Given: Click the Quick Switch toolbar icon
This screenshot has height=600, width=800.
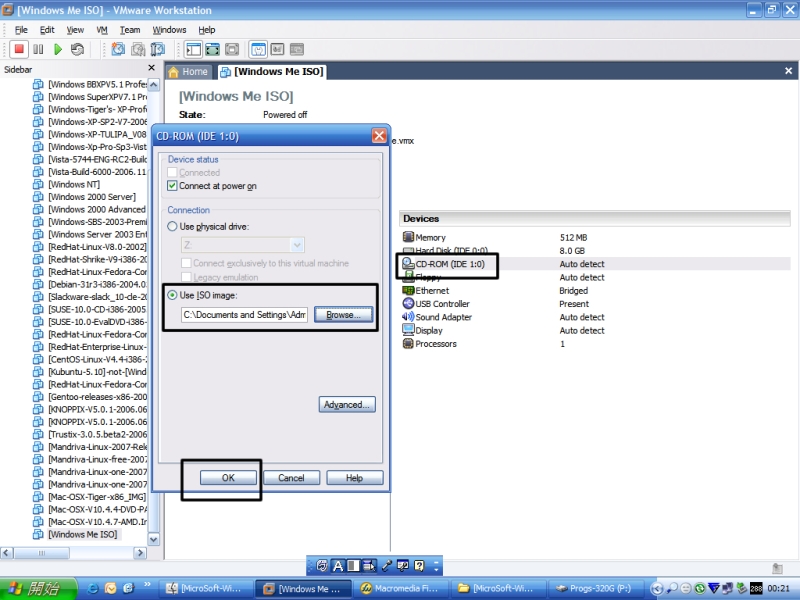Looking at the screenshot, I should pos(212,49).
